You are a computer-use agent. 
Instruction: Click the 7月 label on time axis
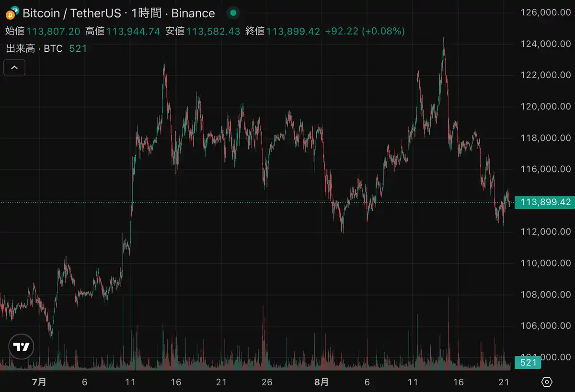39,382
